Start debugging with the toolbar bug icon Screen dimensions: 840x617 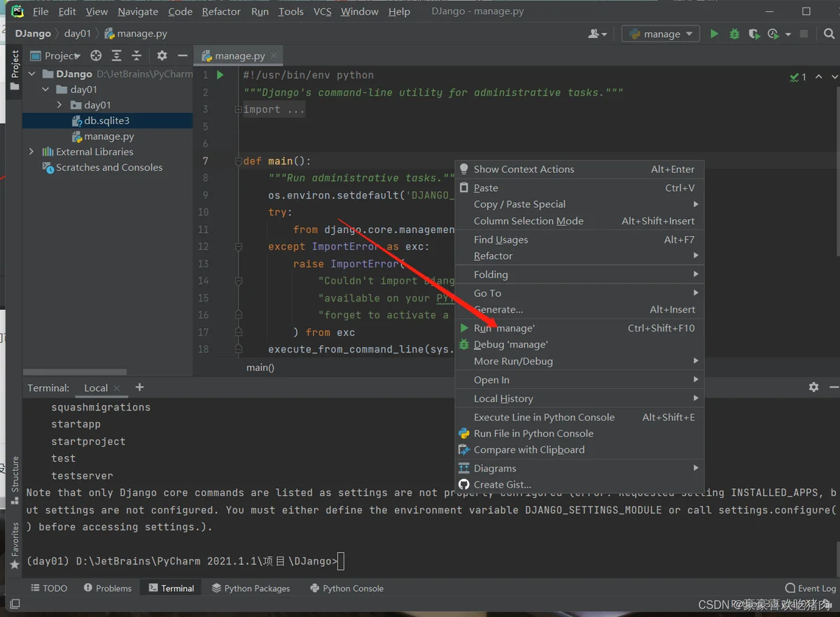click(734, 34)
